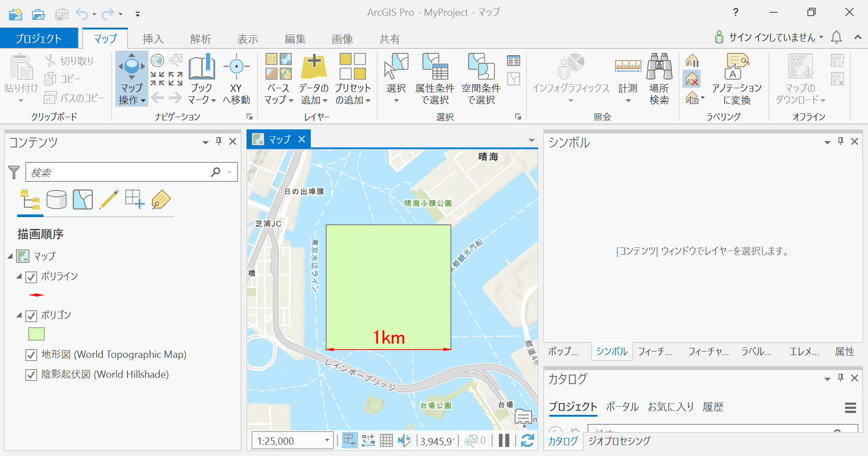This screenshot has width=868, height=456.
Task: Switch Contents to List By Selection
Action: pos(83,199)
